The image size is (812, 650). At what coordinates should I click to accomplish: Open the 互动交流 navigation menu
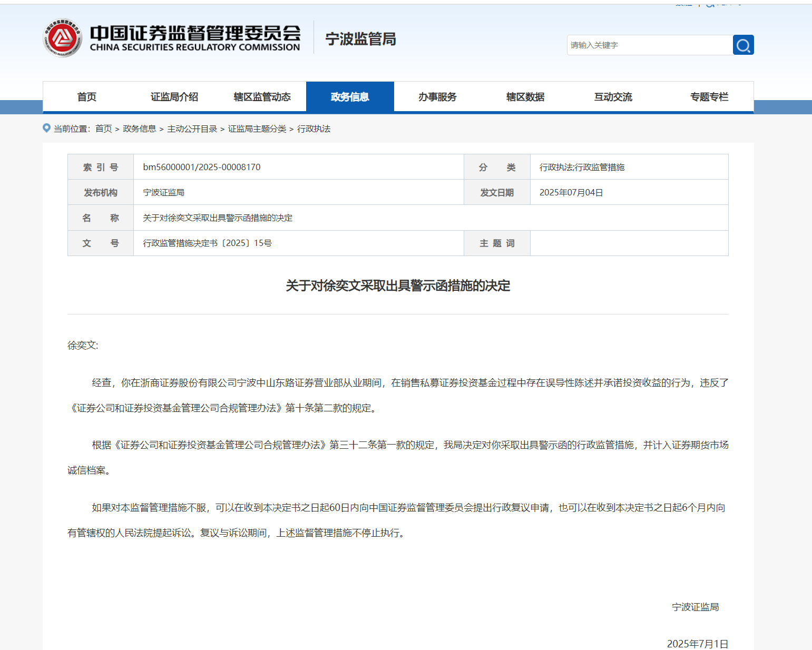click(613, 97)
